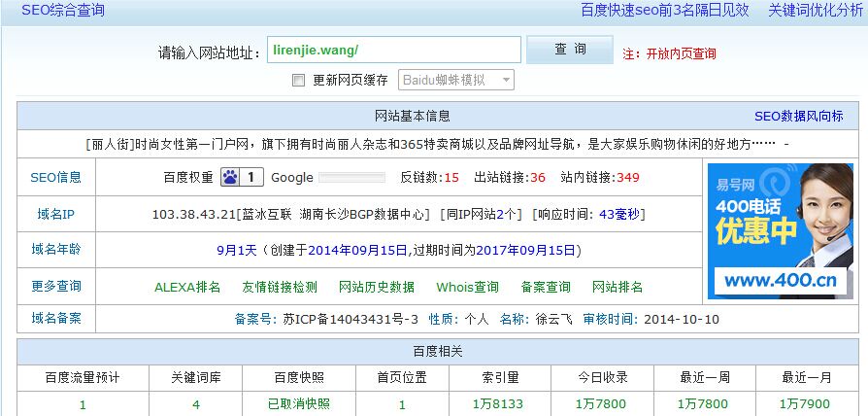Click creation date 2014年09月15日
868x416 pixels.
tap(357, 251)
